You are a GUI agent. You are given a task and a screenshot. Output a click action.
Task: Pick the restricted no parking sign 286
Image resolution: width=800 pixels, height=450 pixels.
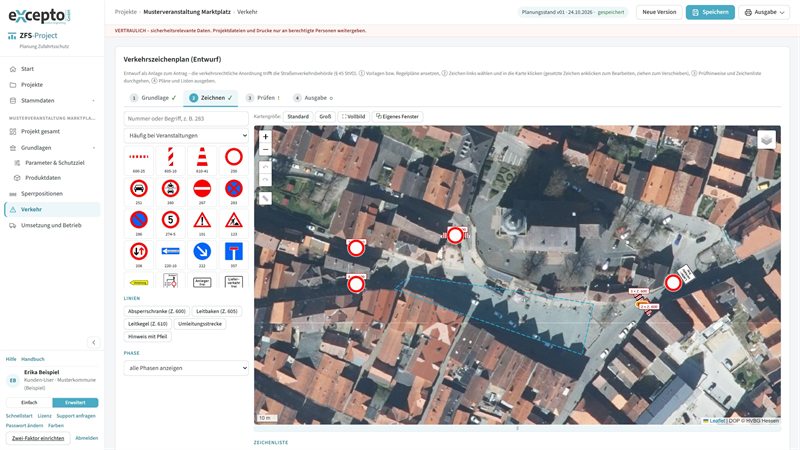pos(139,223)
